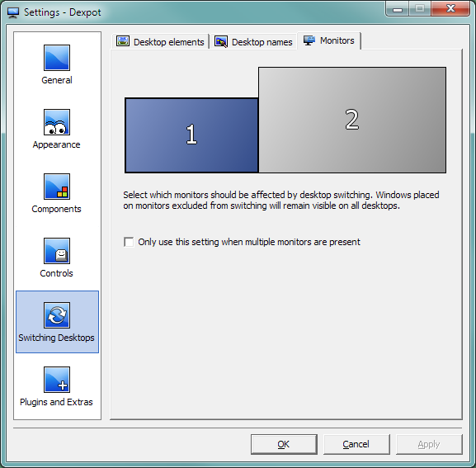Confirm settings with the OK button
This screenshot has height=468, width=476.
284,444
